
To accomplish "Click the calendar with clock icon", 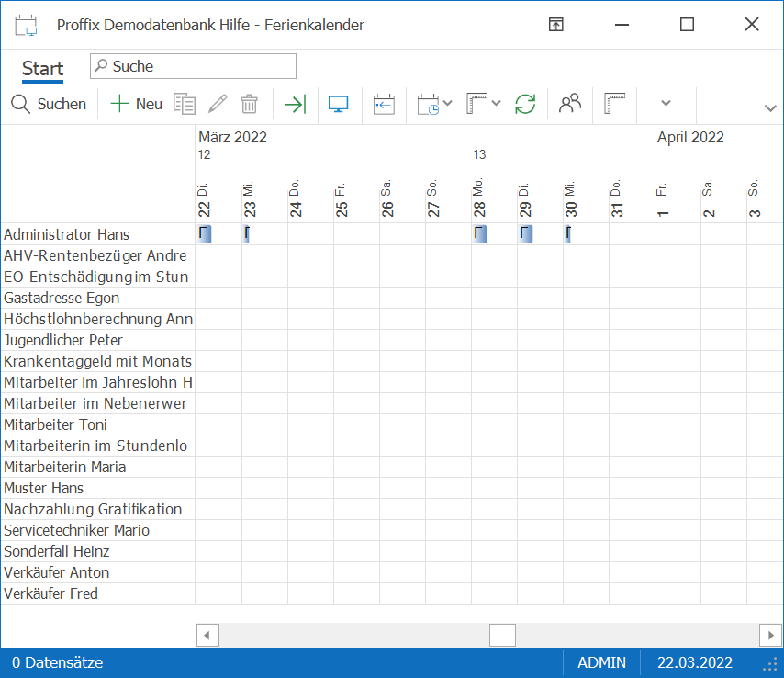I will coord(429,104).
